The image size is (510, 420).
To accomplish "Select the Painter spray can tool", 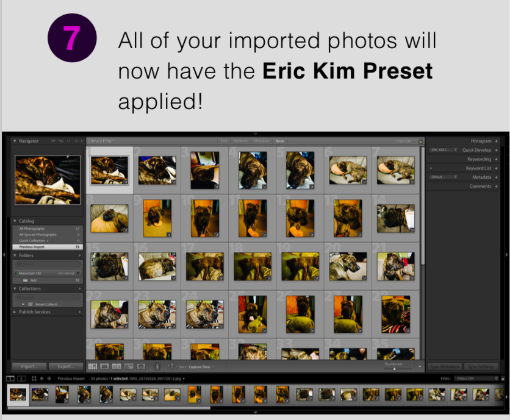I will 157,366.
